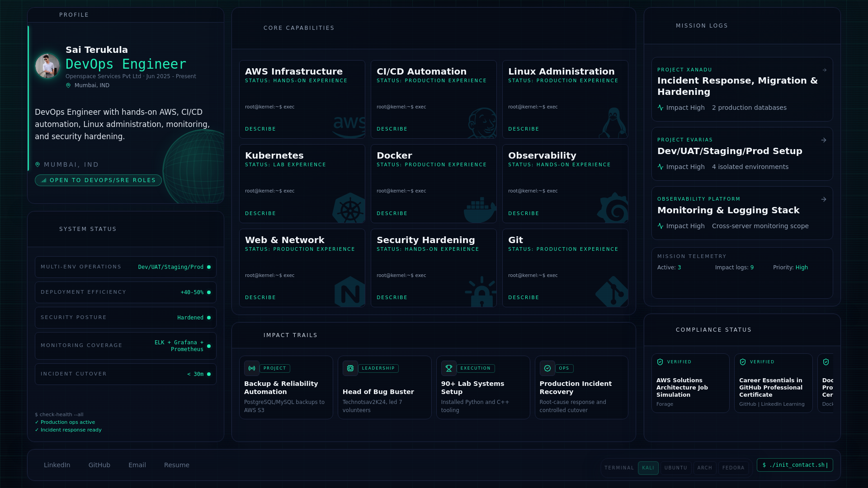Screen dimensions: 868x488
Task: Click the Grafana logo on the Observability card
Action: [613, 208]
